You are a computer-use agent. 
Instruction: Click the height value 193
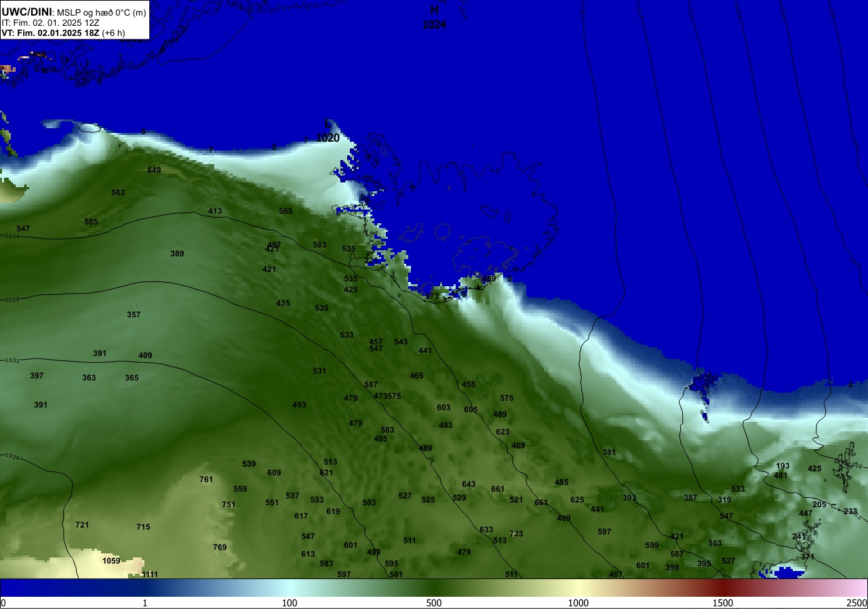point(783,466)
